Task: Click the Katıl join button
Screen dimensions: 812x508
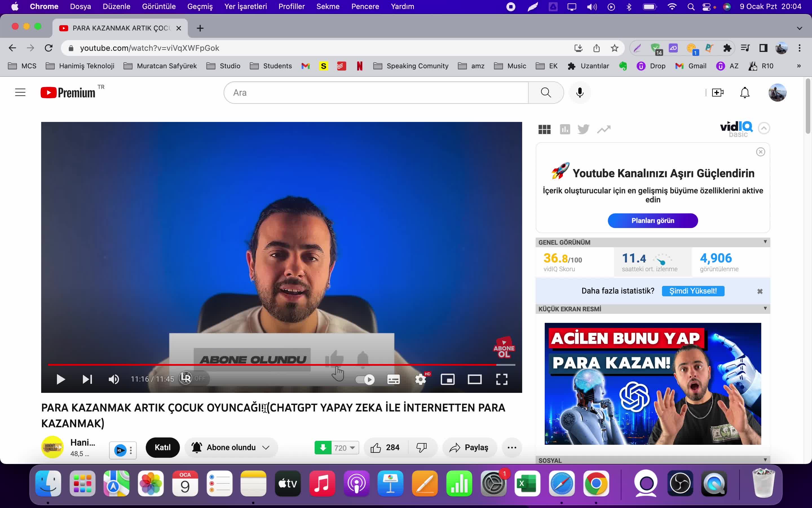Action: [x=163, y=448]
